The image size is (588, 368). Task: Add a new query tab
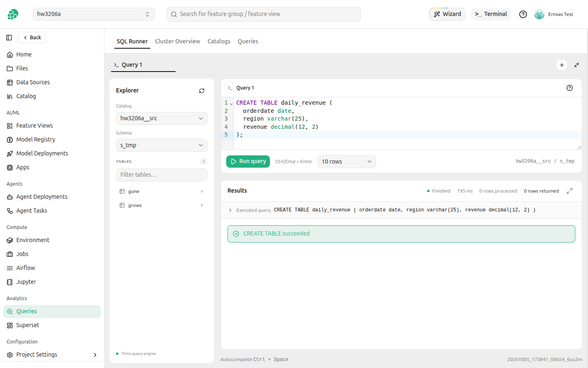[x=562, y=65]
